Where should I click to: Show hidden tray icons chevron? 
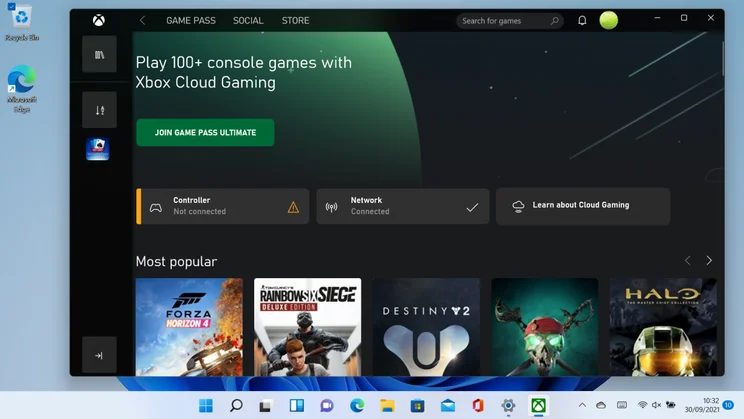pos(582,405)
